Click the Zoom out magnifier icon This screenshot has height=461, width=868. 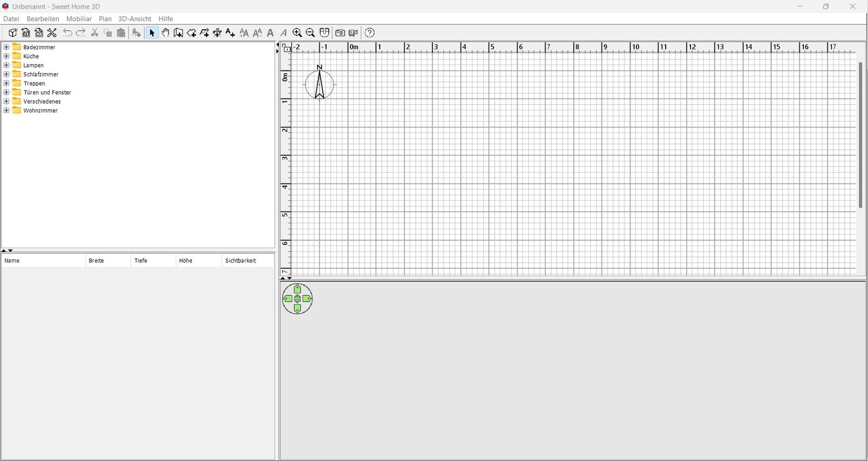pos(310,33)
